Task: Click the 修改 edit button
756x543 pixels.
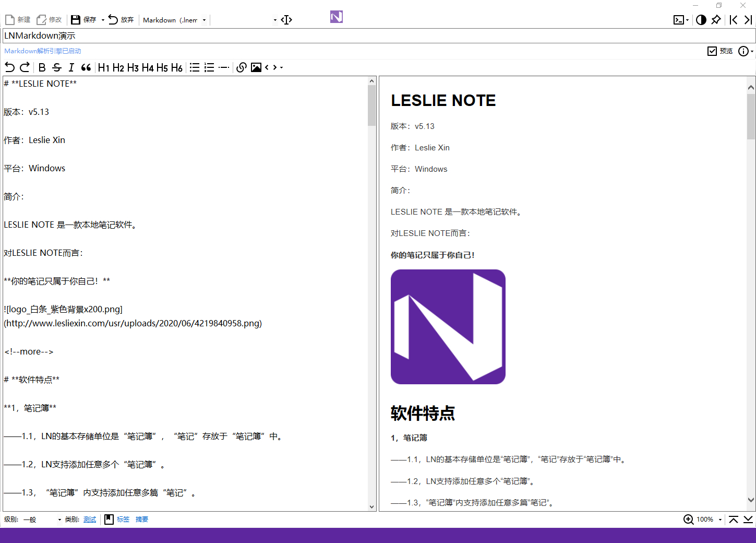Action: coord(49,20)
